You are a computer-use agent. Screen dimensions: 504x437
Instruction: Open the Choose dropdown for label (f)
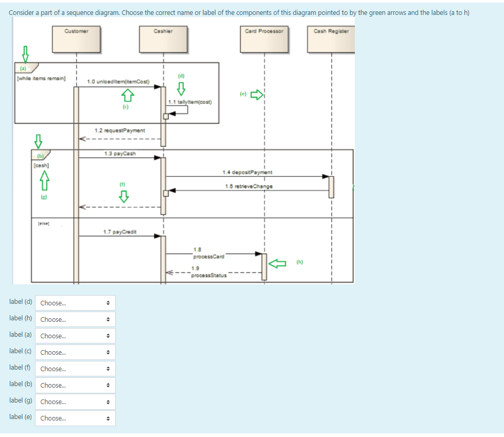pos(75,369)
